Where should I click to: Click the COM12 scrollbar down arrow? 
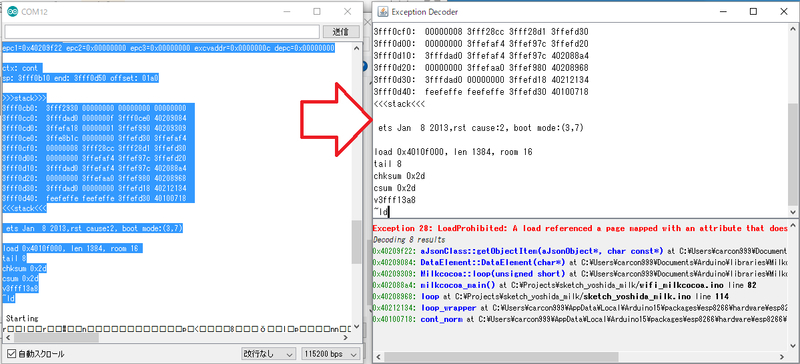(x=356, y=327)
